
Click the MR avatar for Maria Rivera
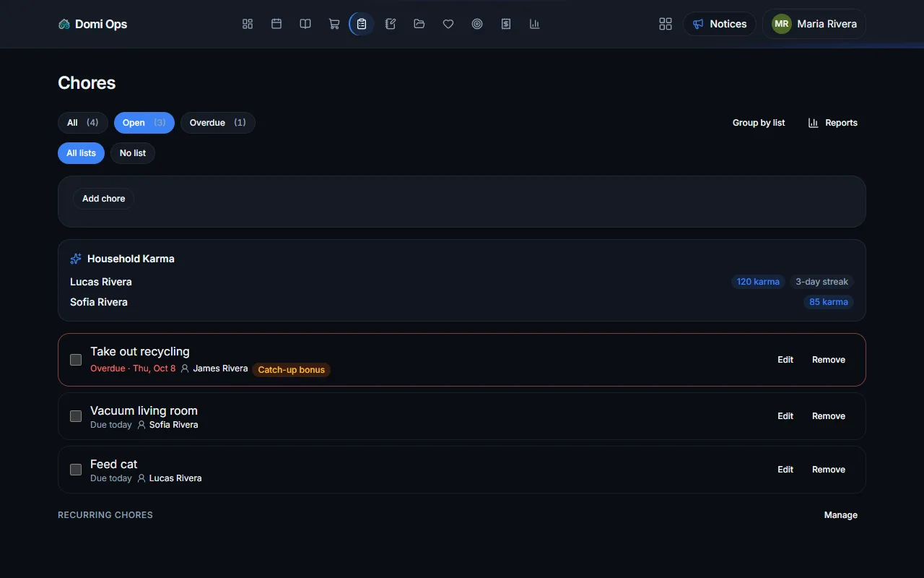coord(782,24)
